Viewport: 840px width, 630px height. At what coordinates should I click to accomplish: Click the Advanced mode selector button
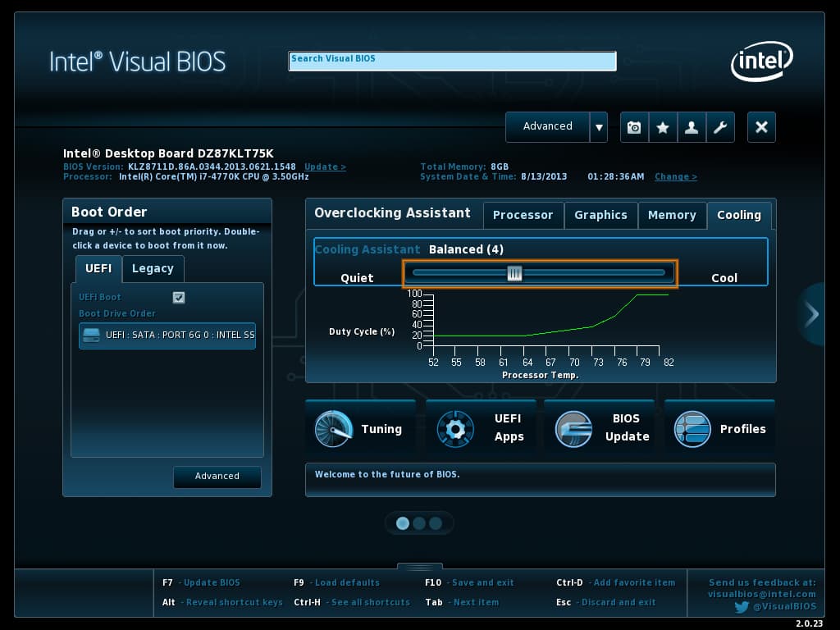coord(547,127)
